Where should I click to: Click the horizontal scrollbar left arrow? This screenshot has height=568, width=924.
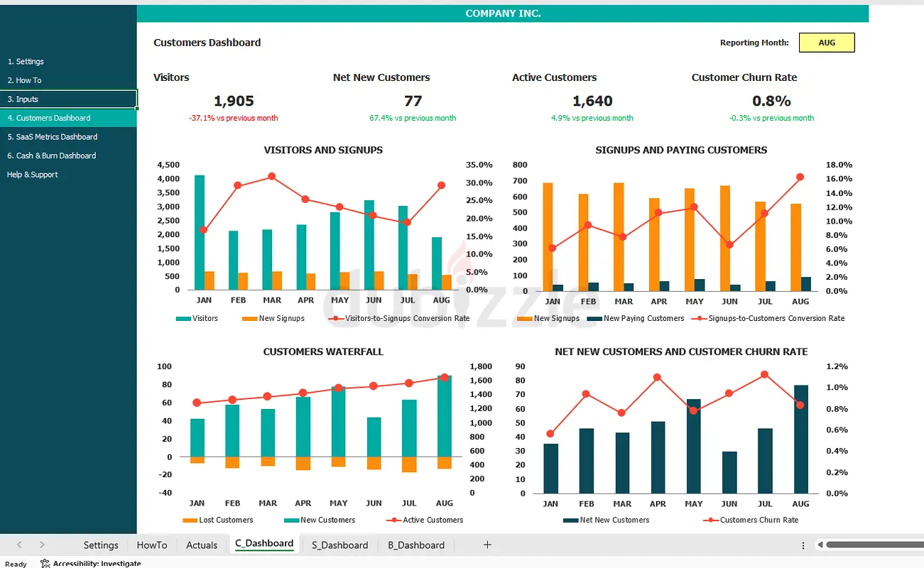(x=820, y=545)
